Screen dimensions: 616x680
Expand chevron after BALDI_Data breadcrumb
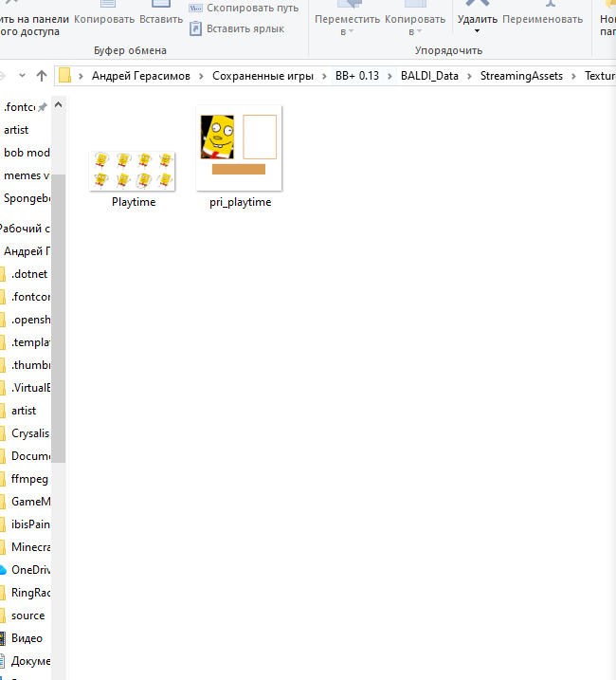coord(469,76)
